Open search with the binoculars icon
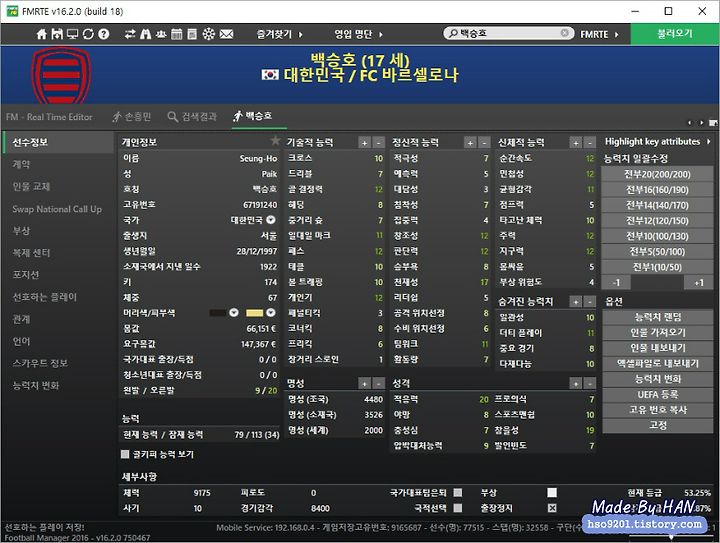Screen dimensions: 720x543 146,34
